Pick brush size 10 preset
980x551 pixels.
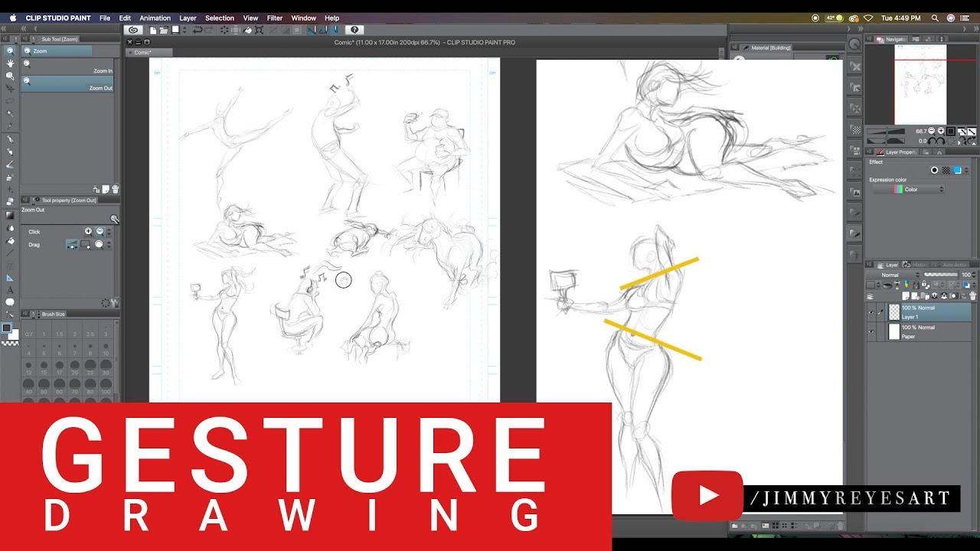[x=106, y=350]
